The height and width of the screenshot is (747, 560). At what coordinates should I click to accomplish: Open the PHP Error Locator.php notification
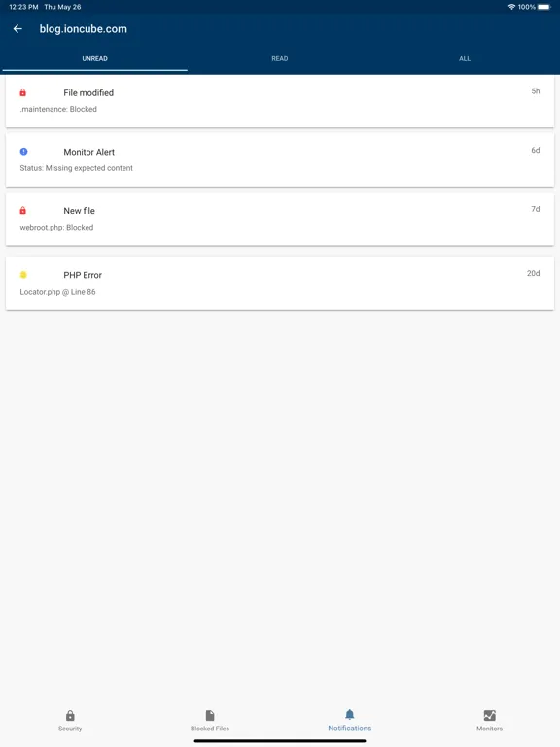(x=280, y=283)
